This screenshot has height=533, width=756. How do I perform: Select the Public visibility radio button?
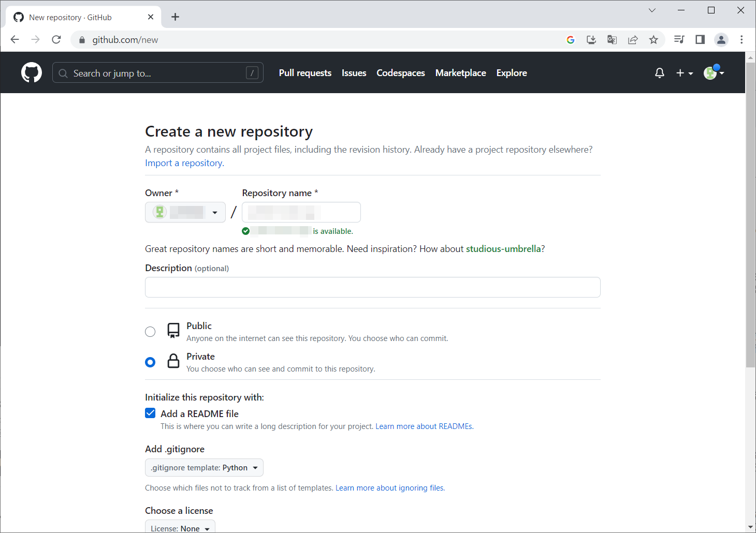click(x=150, y=332)
